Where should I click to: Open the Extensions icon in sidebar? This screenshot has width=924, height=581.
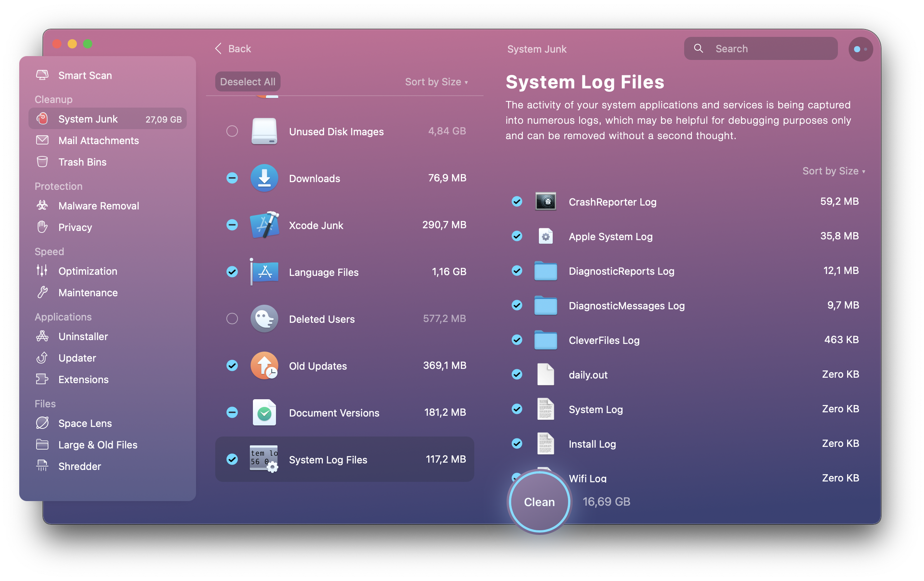(42, 380)
